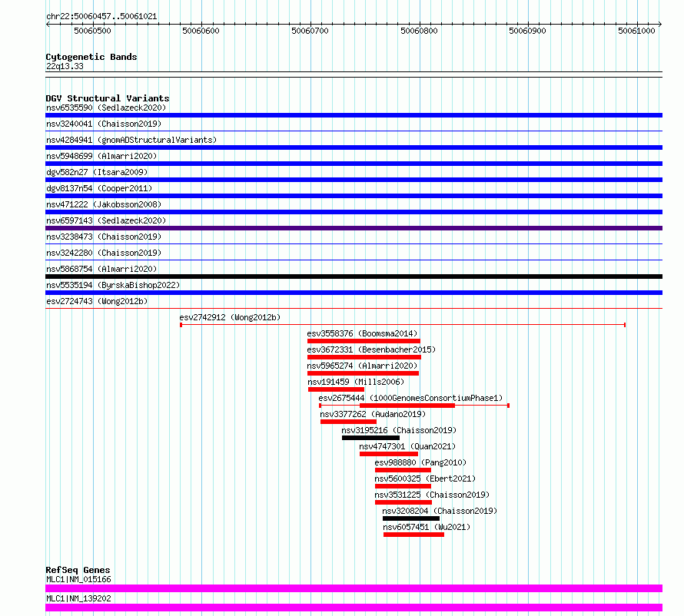This screenshot has width=684, height=616.
Task: Select the 22q13.33 band label
Action: (65, 66)
